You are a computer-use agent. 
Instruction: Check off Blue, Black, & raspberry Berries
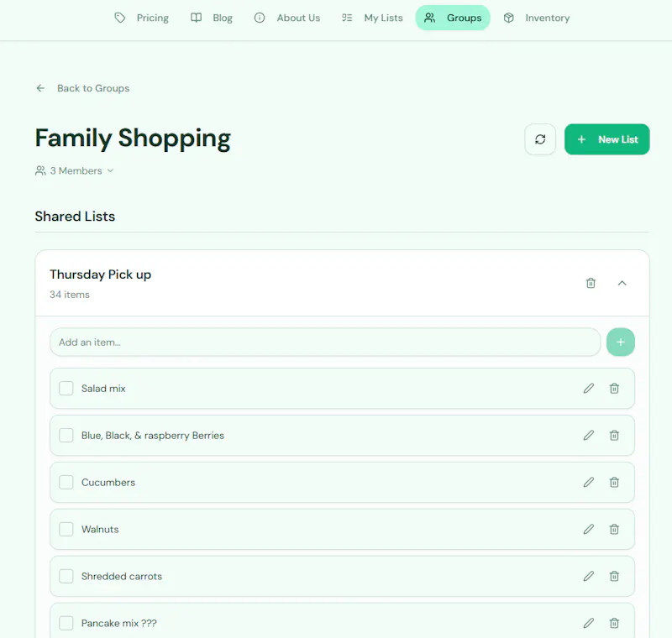click(x=66, y=436)
